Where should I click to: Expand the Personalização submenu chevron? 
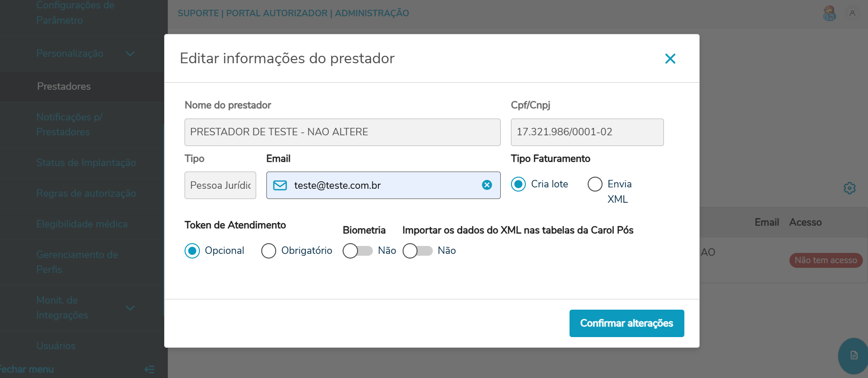pyautogui.click(x=130, y=54)
